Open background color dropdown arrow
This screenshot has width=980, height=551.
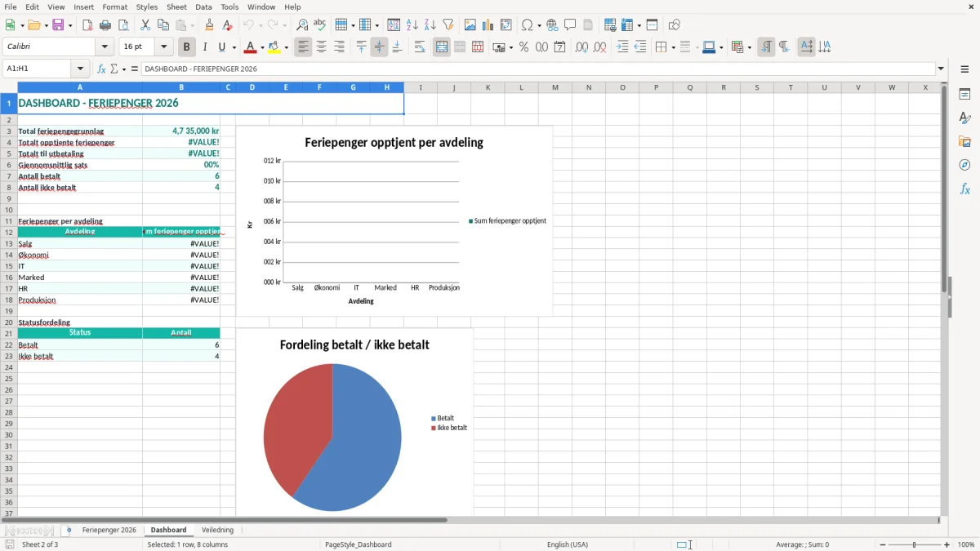coord(286,47)
